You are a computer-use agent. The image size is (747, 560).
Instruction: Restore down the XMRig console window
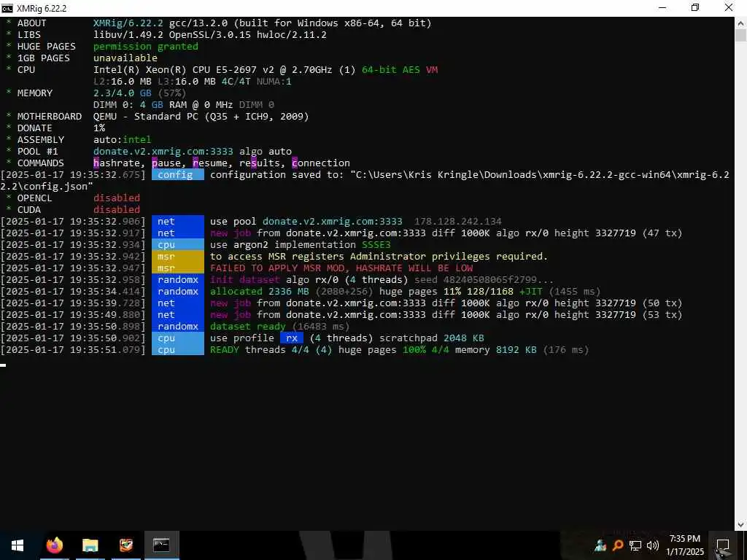(x=695, y=7)
